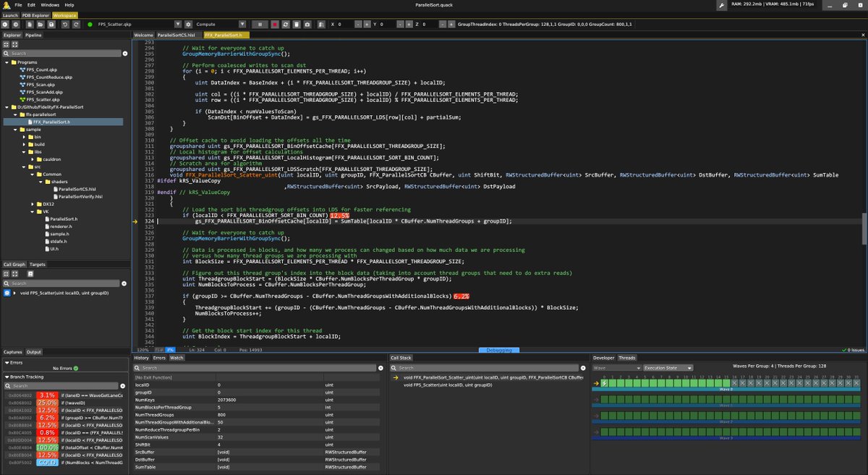Select the camera capture icon in the toolbar

coord(309,24)
